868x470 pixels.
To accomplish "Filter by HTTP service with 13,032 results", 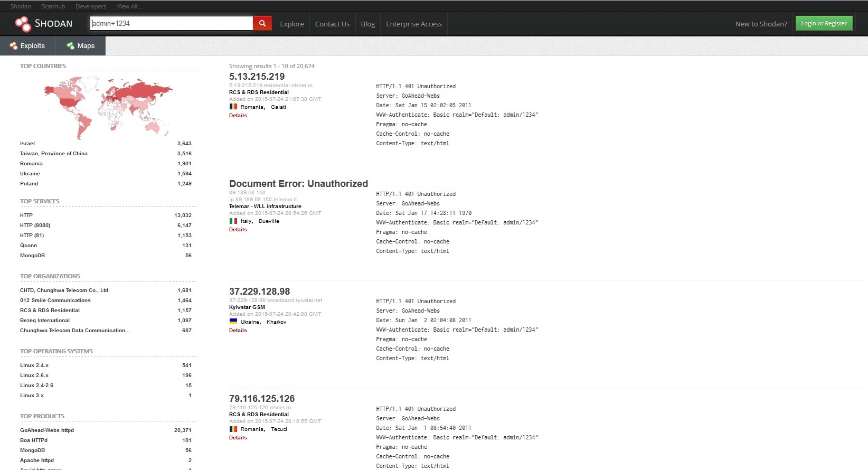I will tap(26, 215).
